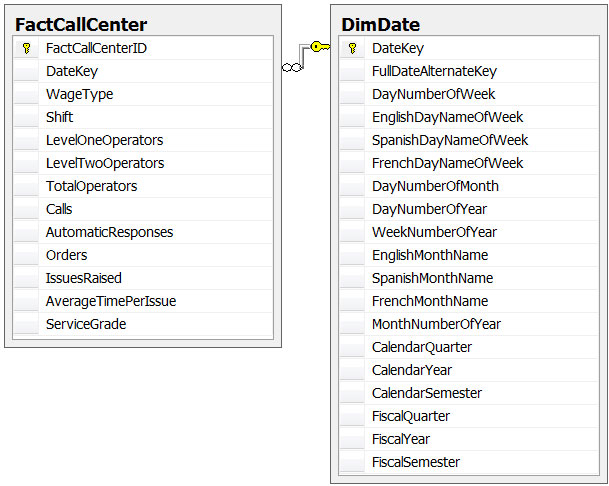Click the infinity relationship endpoint near FactCallCenter
Viewport: 609px width, 486px height.
(291, 67)
